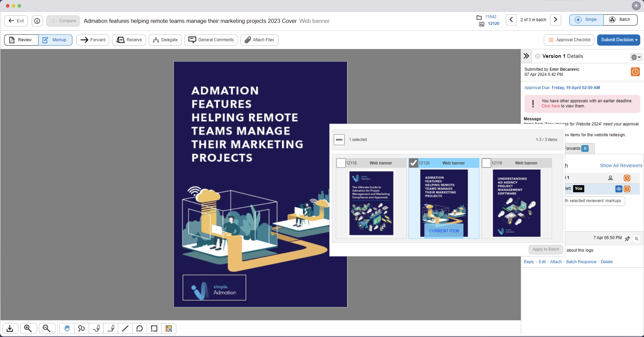Open the 12119 web banner thumbnail

[517, 203]
